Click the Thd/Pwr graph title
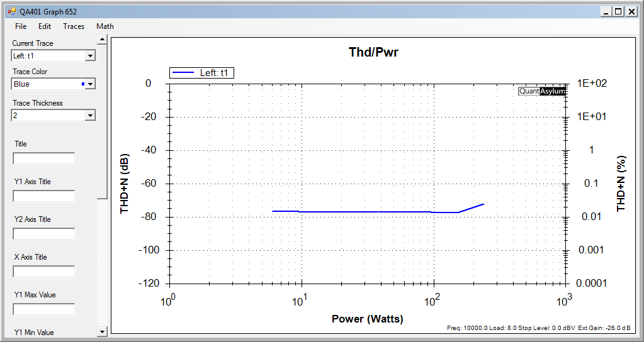This screenshot has height=342, width=644. 373,52
